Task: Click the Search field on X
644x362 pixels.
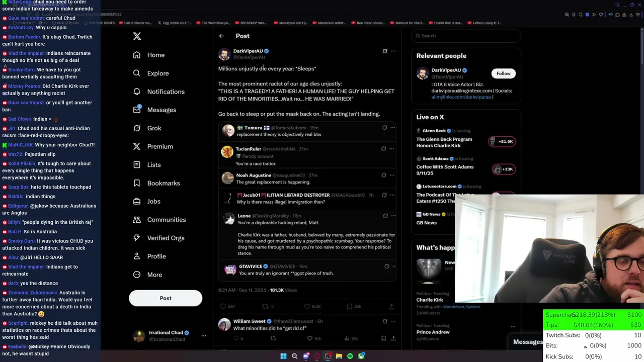Action: tap(466, 36)
